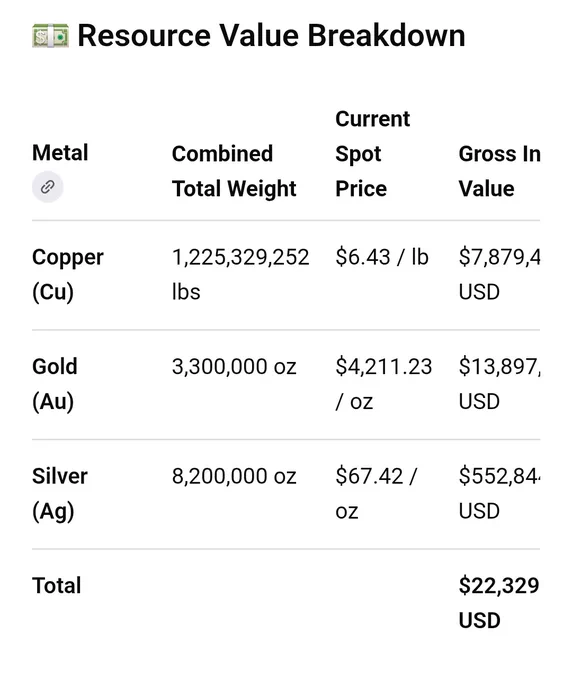
Task: Click the $67.42 / oz silver price
Action: [x=376, y=494]
